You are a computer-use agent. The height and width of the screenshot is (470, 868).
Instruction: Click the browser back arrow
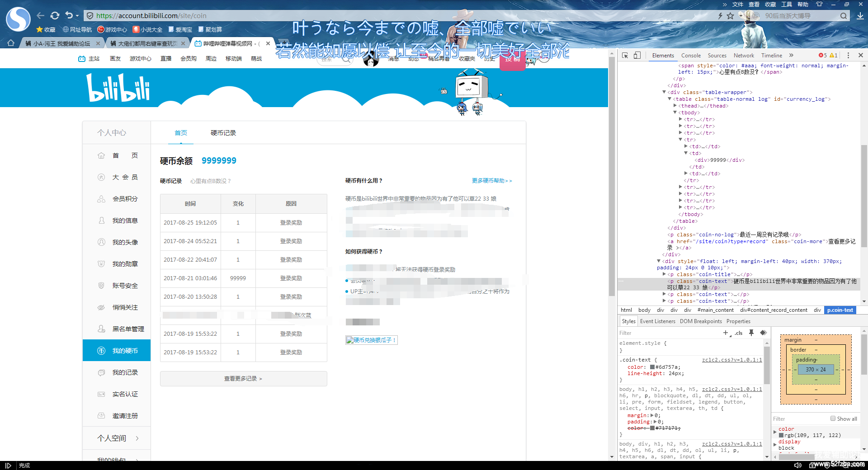40,15
